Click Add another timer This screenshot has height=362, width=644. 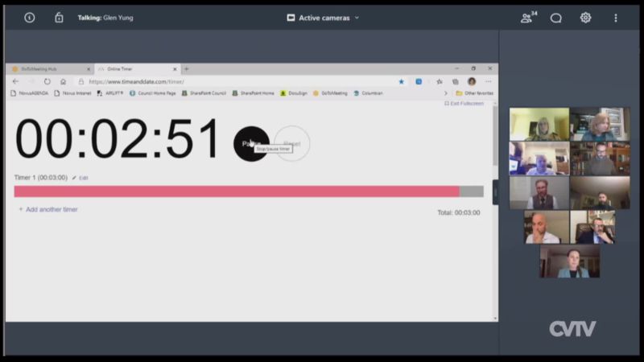48,209
